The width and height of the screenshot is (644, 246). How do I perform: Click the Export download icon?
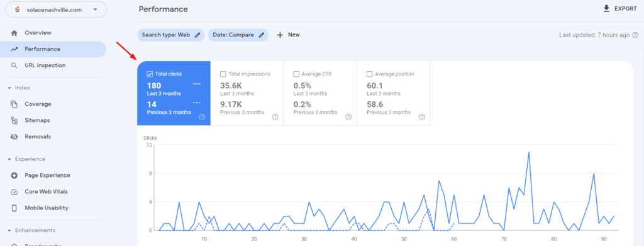607,9
